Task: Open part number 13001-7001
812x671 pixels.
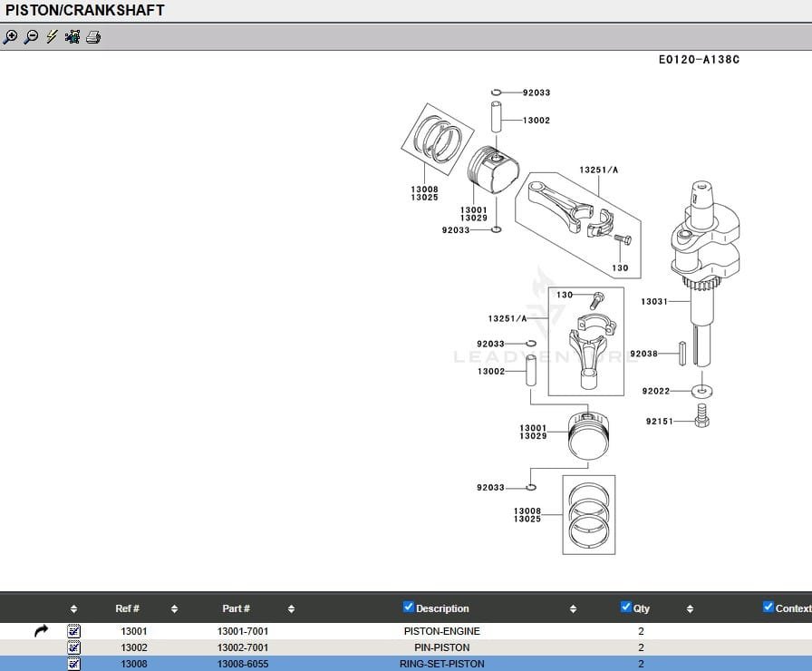Action: pyautogui.click(x=243, y=631)
